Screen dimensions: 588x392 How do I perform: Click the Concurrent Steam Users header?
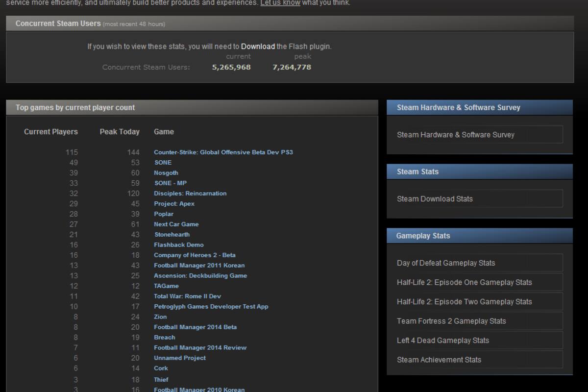tap(290, 24)
